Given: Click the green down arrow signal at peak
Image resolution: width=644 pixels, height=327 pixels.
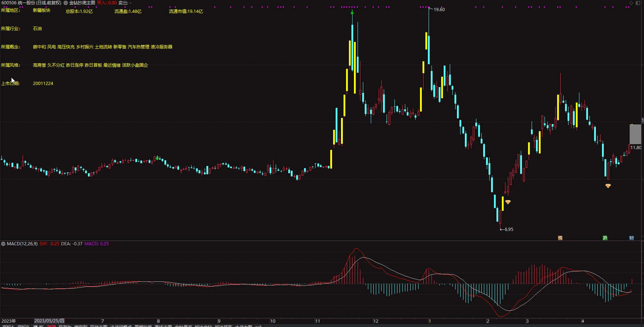Looking at the screenshot, I should coord(352,12).
